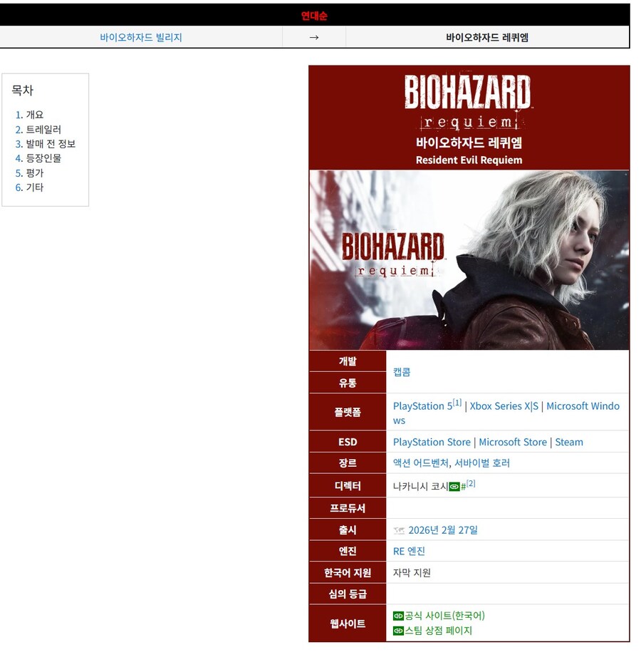Open the RE 엔진 link
Screen dimensions: 641x672
(x=409, y=551)
